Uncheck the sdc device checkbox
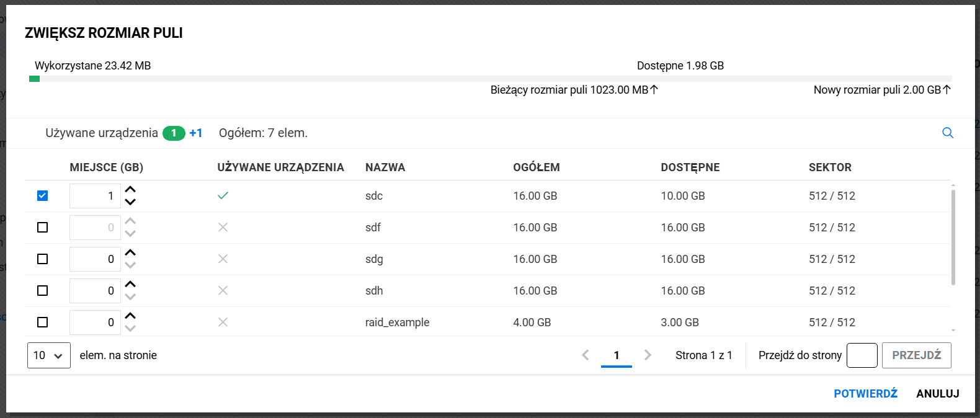The image size is (980, 418). tap(42, 196)
